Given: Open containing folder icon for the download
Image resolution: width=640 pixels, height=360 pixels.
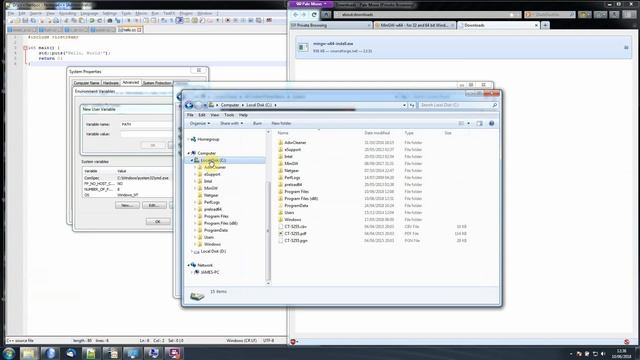Looking at the screenshot, I should pos(626,47).
